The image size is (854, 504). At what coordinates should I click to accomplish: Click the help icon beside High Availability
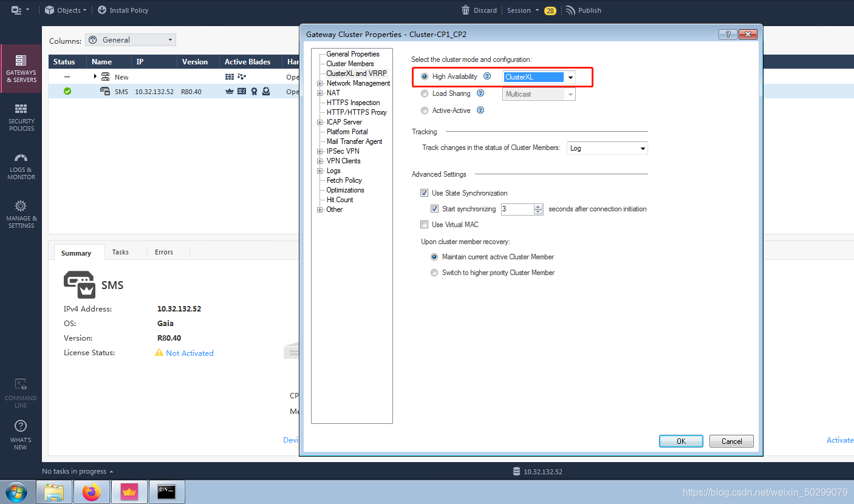click(x=487, y=77)
